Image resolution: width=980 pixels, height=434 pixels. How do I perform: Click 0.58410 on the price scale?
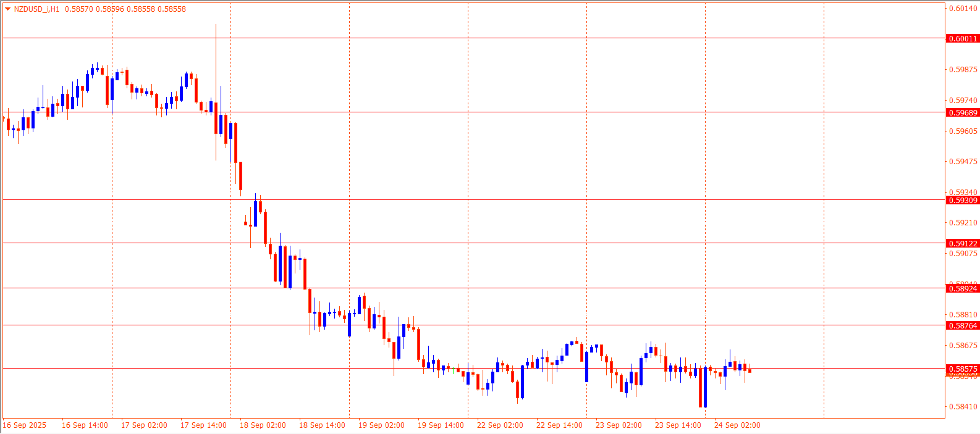tap(963, 407)
